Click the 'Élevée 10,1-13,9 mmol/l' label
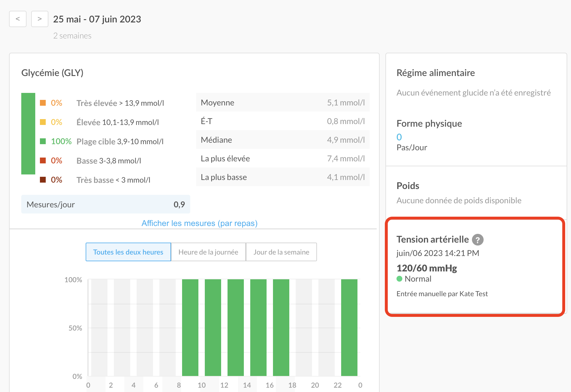 click(118, 122)
